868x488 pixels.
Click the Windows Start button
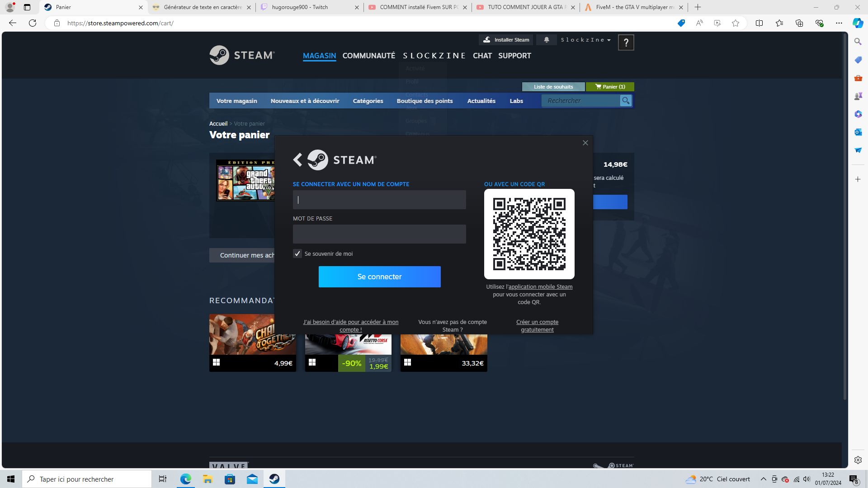tap(11, 479)
